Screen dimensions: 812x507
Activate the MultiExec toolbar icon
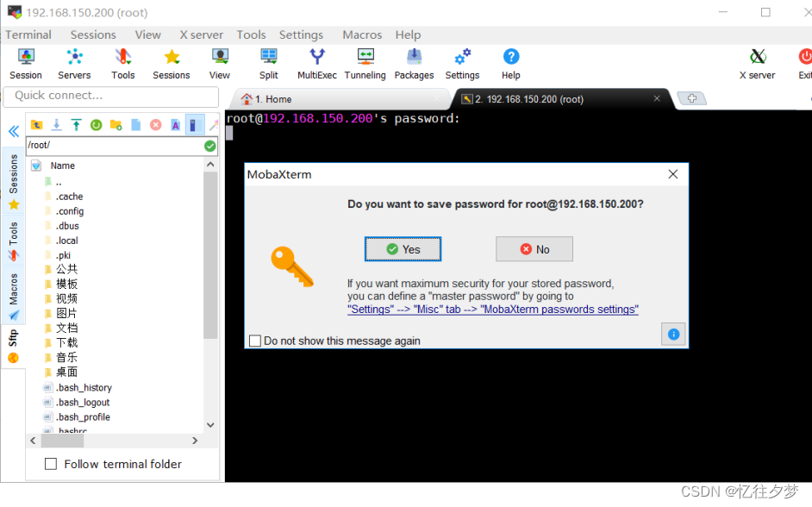317,64
